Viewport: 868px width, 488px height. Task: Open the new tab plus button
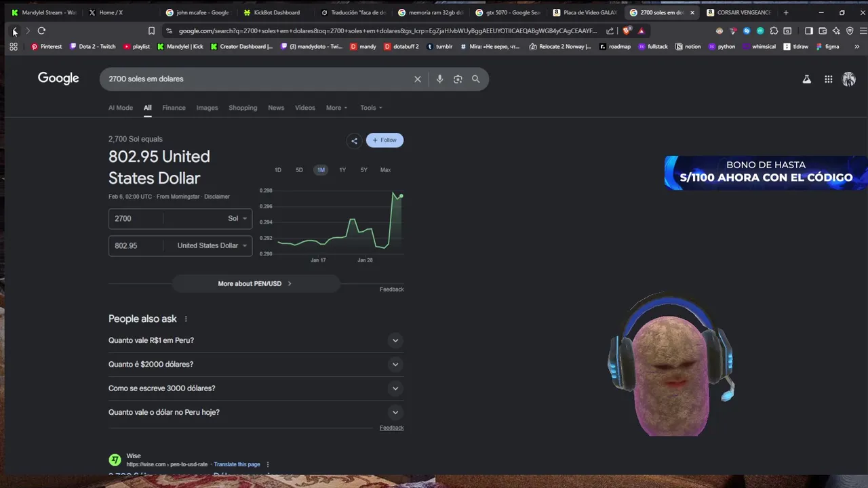coord(786,12)
